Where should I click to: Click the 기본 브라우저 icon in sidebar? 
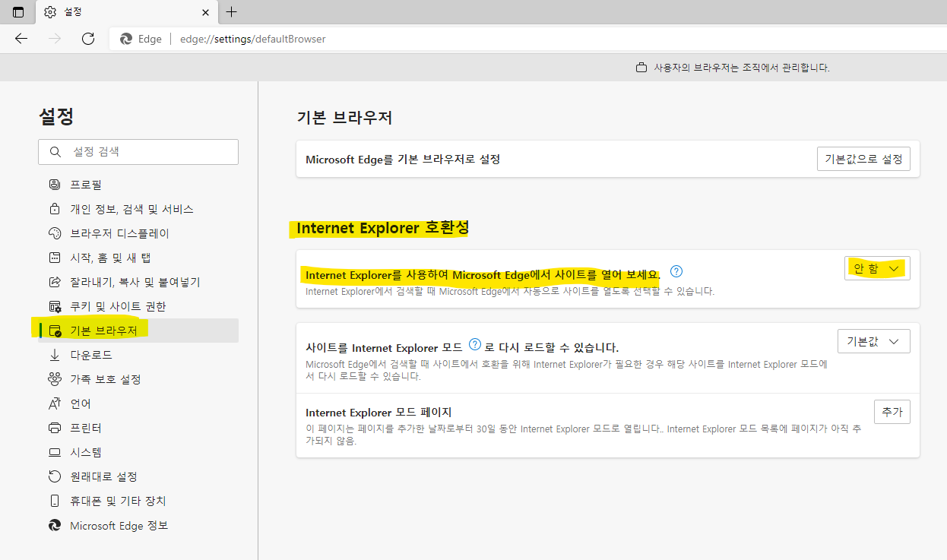[55, 331]
